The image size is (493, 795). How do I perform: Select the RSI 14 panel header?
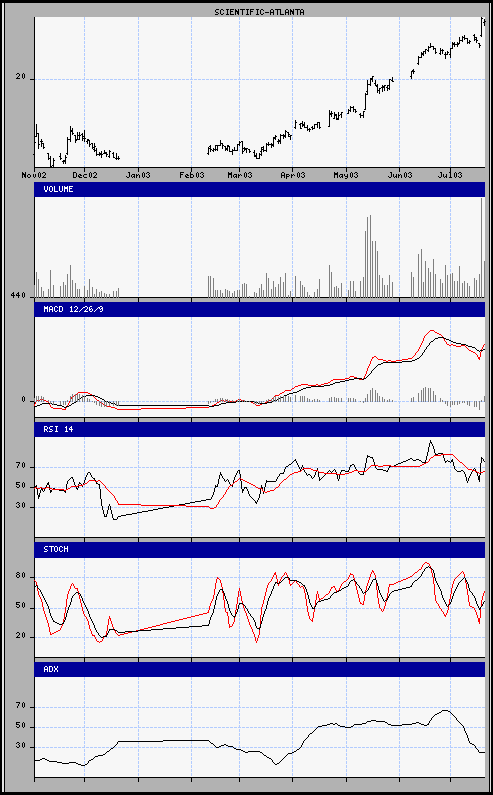click(x=260, y=429)
